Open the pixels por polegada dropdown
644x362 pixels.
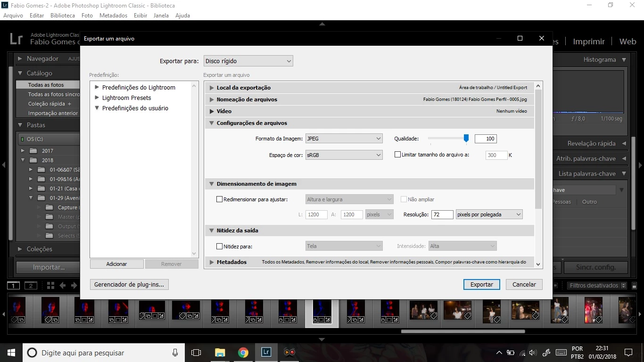tap(489, 214)
